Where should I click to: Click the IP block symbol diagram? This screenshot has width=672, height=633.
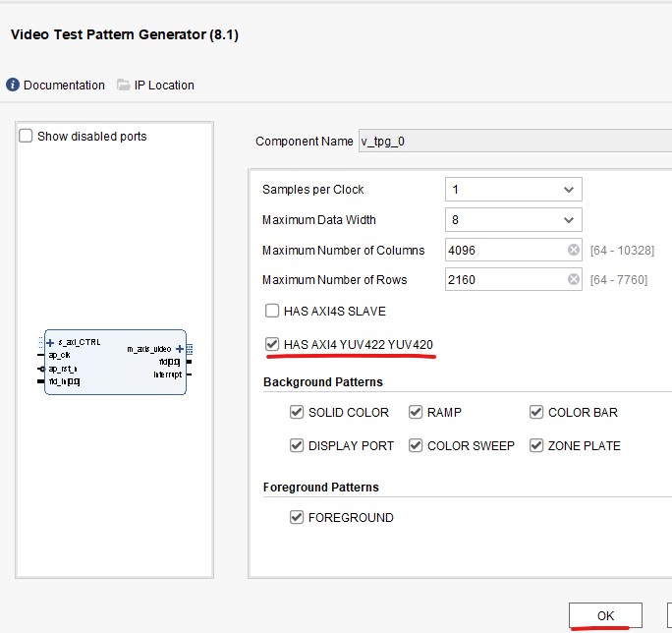pyautogui.click(x=115, y=362)
